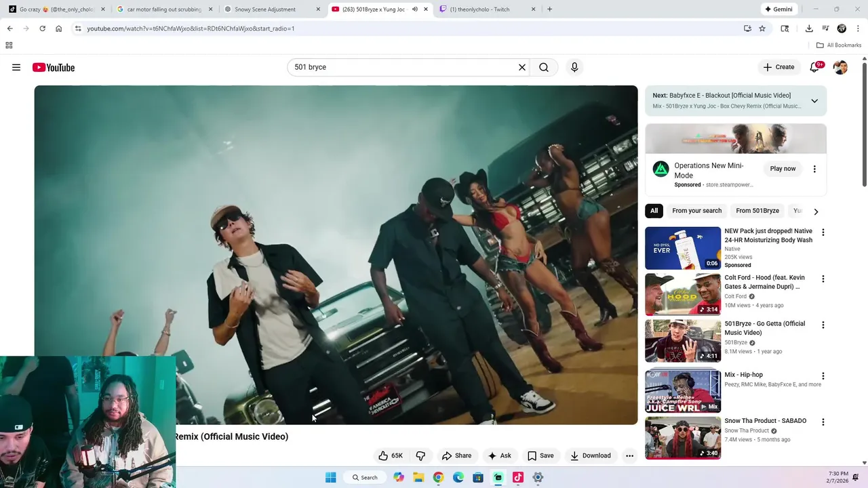Close the YouTube 501Bryce tab
This screenshot has width=868, height=488.
click(426, 9)
